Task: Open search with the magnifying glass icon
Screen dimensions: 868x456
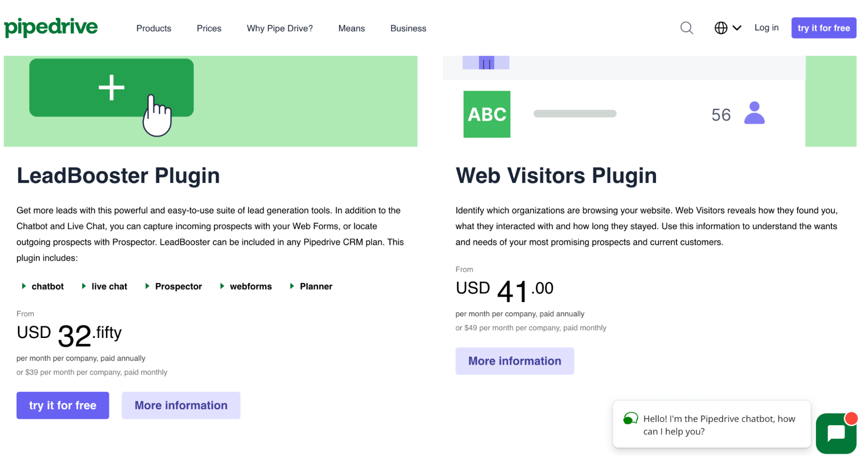Action: click(686, 28)
